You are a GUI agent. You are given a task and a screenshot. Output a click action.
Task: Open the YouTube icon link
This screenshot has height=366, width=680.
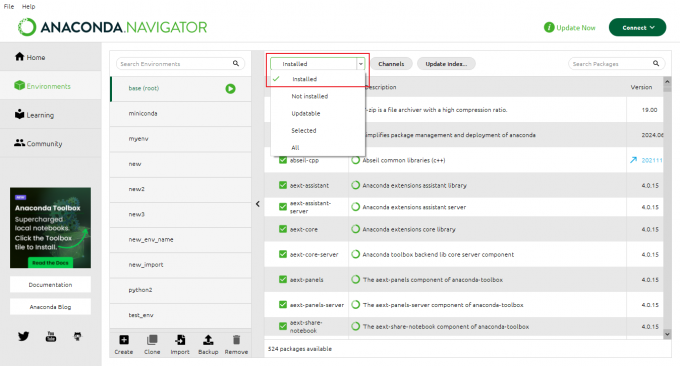(x=51, y=336)
